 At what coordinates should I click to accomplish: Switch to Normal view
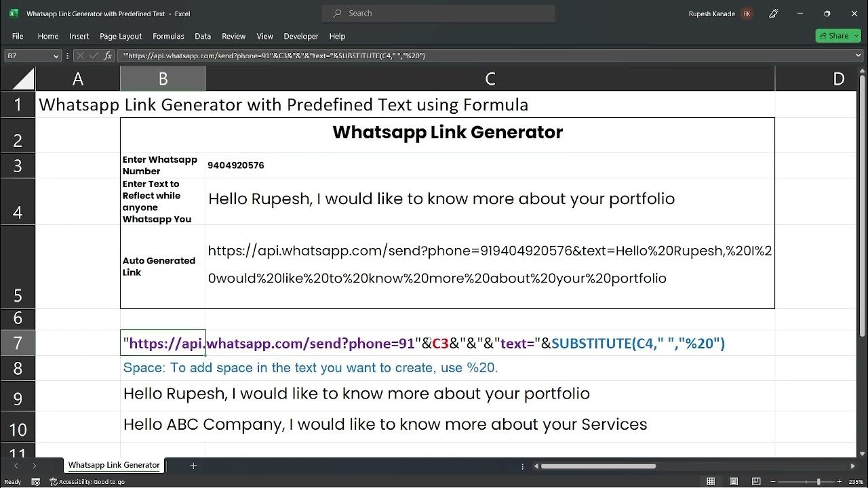click(711, 482)
